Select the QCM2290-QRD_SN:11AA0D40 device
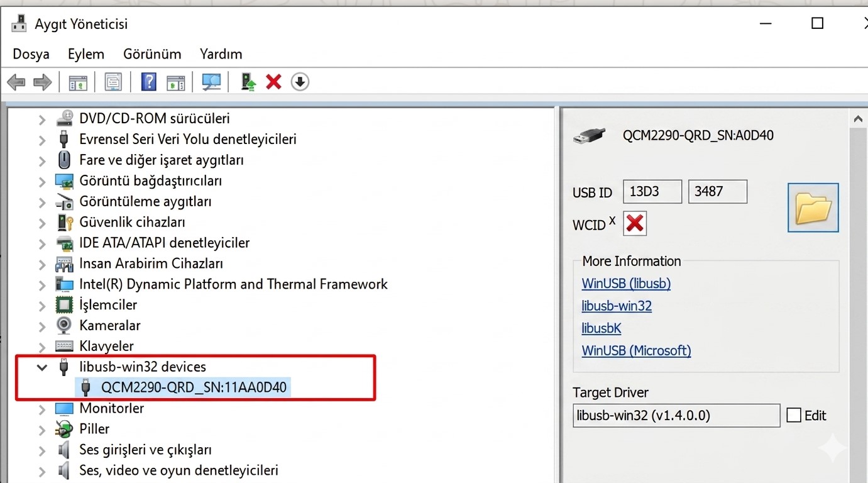Screen dimensions: 868x483 click(194, 387)
